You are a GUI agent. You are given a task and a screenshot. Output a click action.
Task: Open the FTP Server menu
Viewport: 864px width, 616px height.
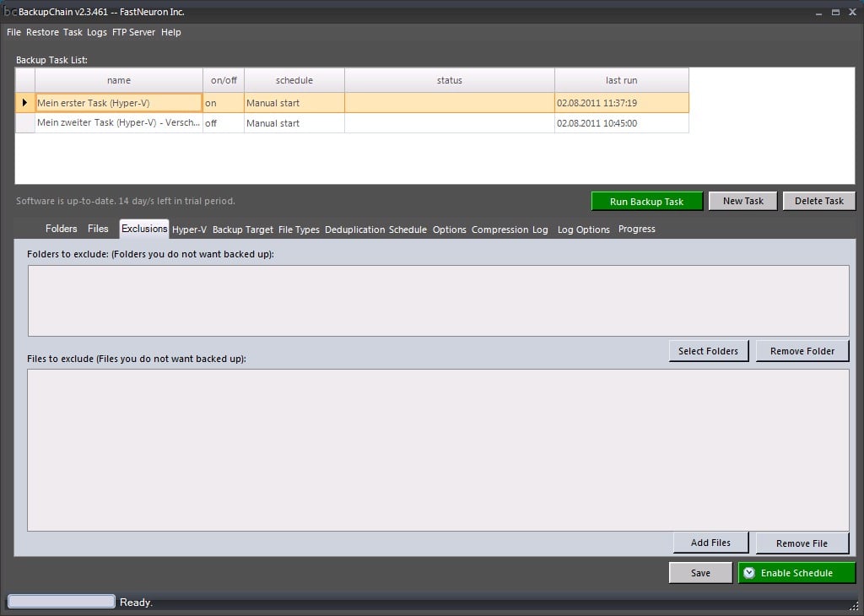point(134,32)
